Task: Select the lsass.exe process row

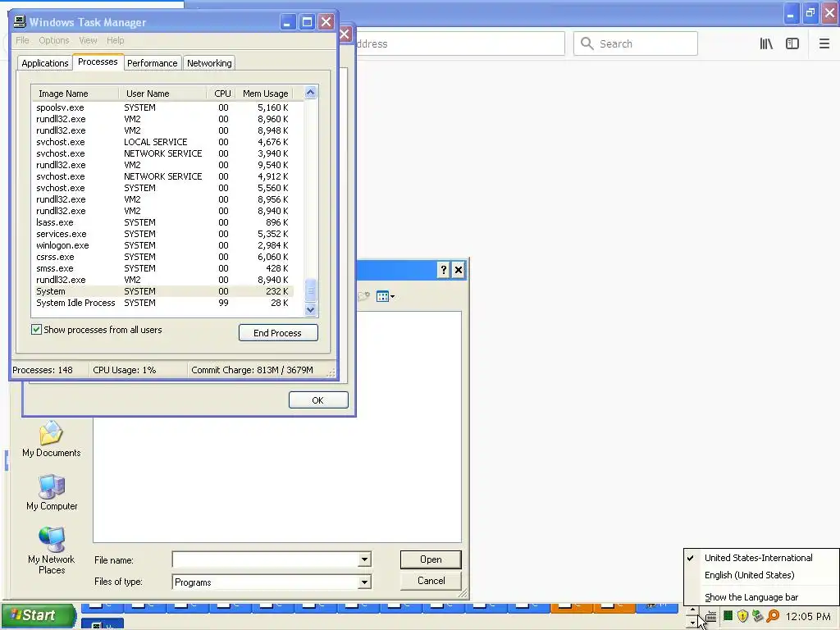Action: click(x=162, y=222)
